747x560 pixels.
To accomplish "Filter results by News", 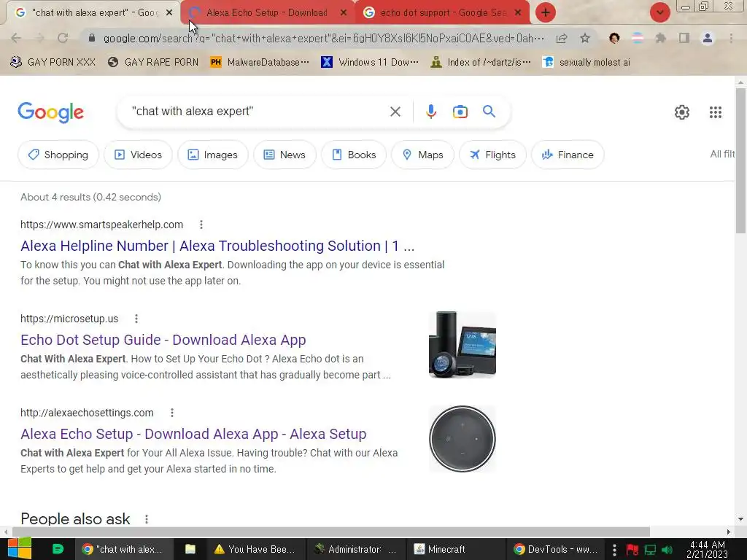I will point(285,155).
